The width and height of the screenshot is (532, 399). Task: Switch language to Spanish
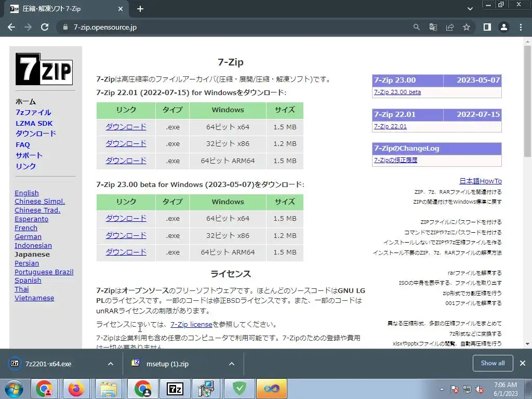28,280
